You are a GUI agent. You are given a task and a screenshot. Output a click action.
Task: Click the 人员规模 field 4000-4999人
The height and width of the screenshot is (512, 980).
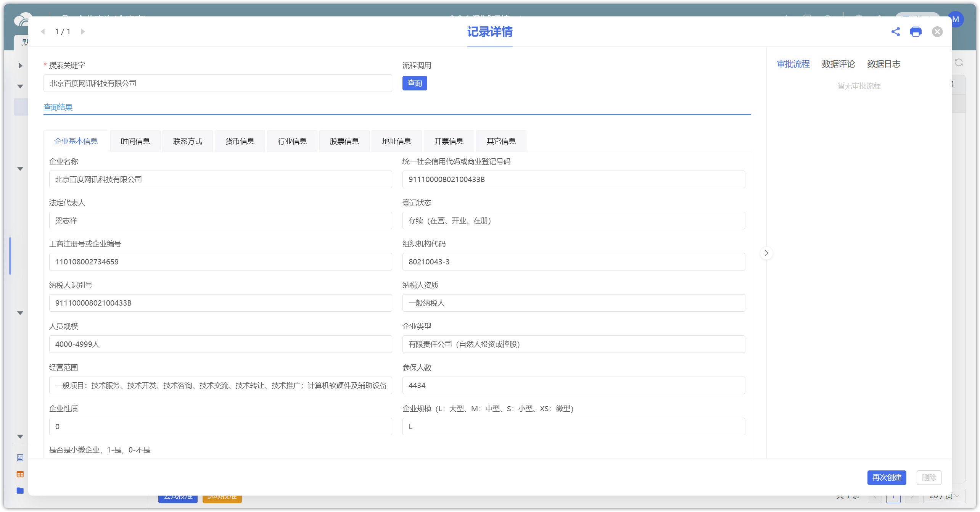[220, 344]
